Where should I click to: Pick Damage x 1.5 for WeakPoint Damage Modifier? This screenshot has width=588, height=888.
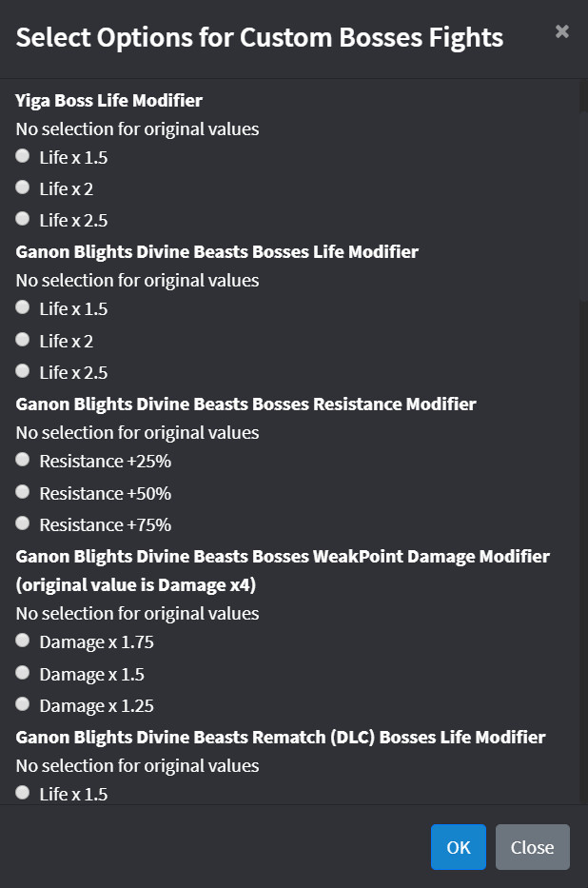(22, 672)
